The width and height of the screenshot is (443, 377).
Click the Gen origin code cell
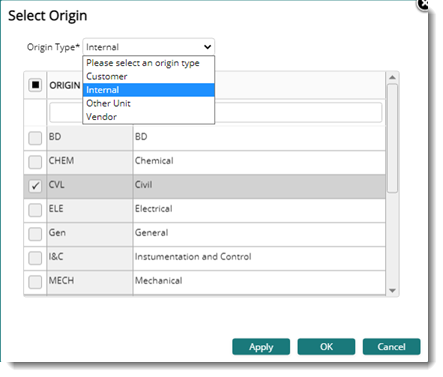90,234
